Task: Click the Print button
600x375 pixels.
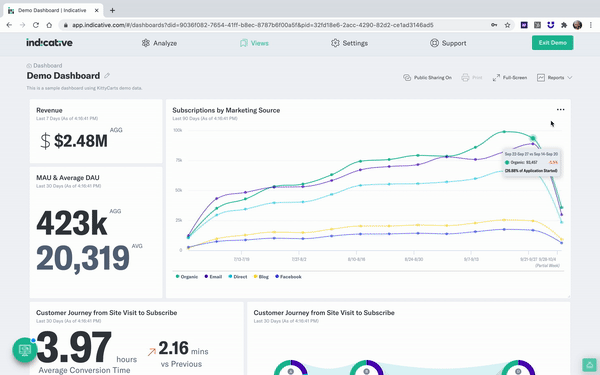Action: (471, 78)
